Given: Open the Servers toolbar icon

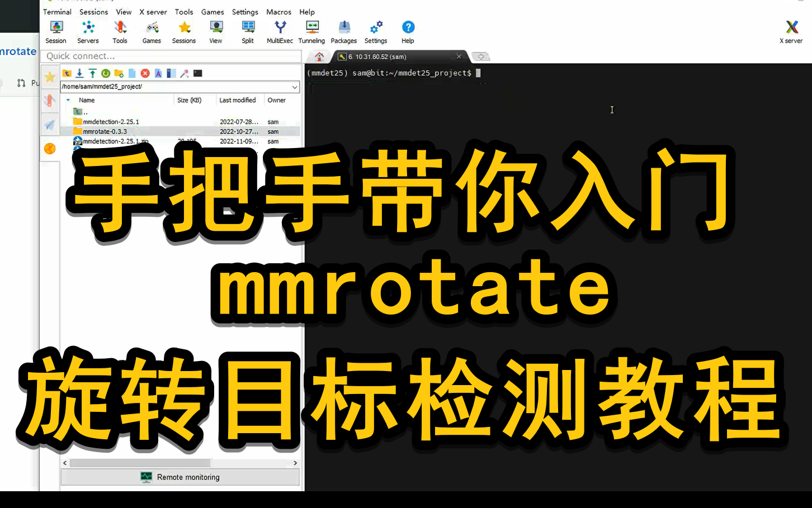Looking at the screenshot, I should (x=88, y=32).
